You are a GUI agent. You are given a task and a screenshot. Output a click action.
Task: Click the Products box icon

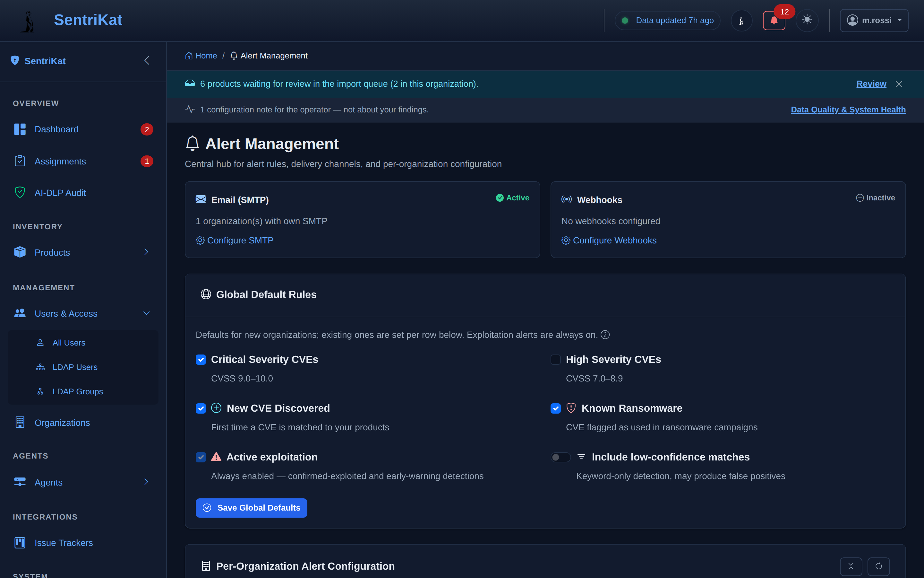pos(20,252)
